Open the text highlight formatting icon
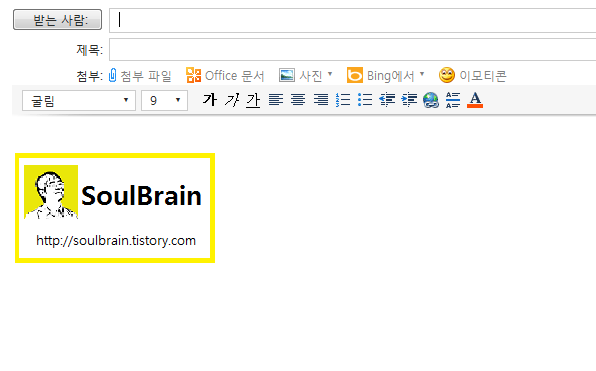The image size is (596, 371). click(453, 100)
